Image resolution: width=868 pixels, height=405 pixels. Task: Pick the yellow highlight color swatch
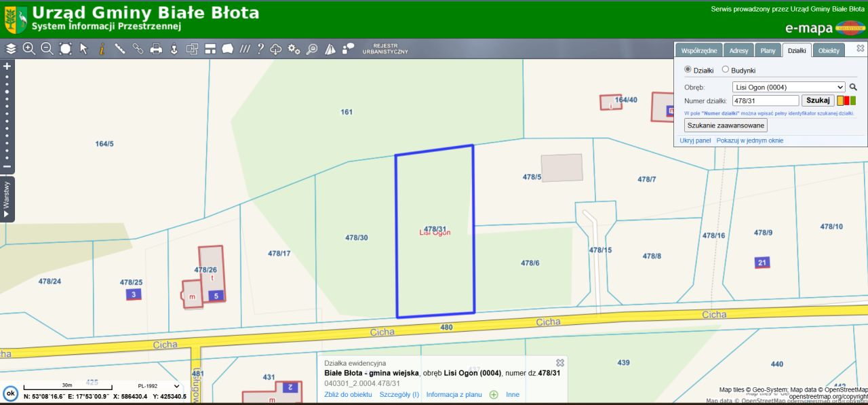click(840, 100)
